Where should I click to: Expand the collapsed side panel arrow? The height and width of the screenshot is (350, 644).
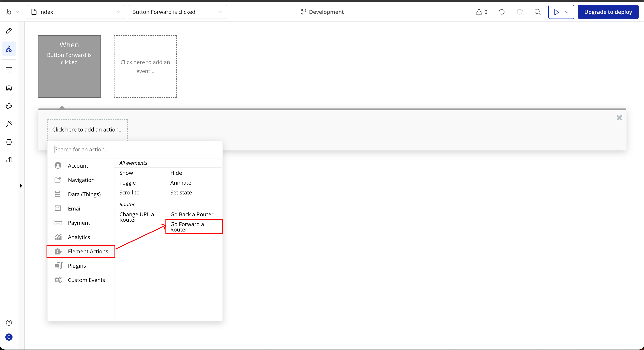pyautogui.click(x=21, y=186)
